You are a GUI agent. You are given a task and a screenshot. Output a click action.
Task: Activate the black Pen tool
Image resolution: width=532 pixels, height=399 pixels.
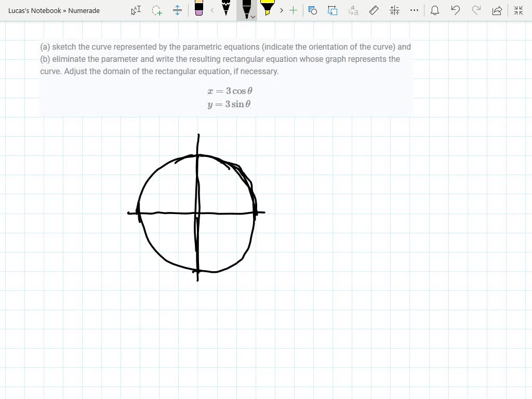(247, 8)
